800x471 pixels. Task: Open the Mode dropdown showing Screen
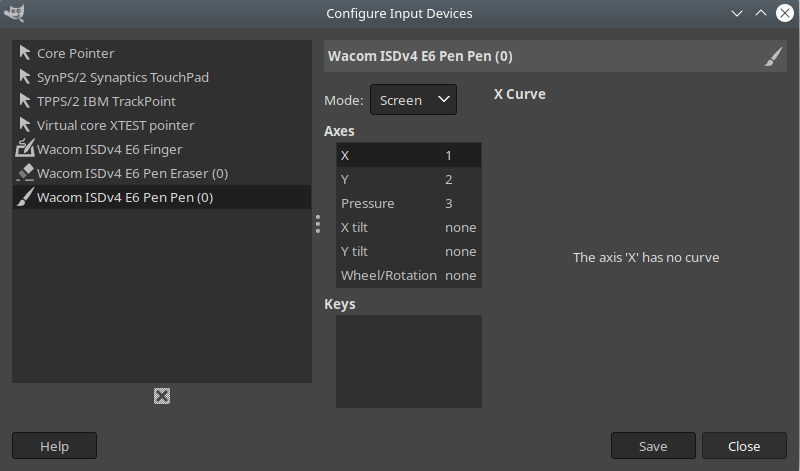coord(413,100)
